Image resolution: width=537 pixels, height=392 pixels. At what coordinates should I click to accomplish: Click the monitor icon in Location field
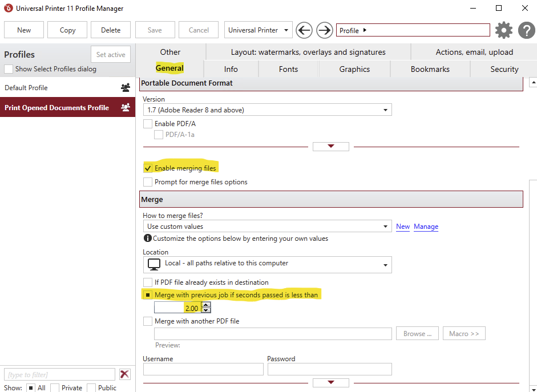154,264
